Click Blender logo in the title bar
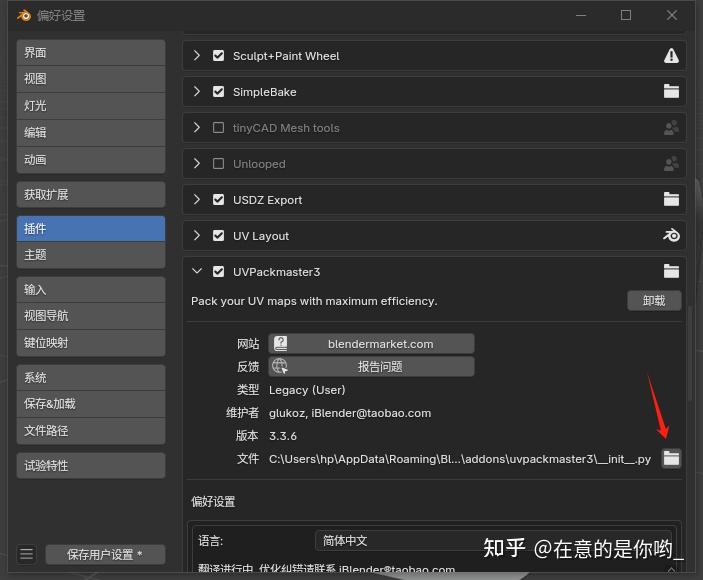Viewport: 703px width, 580px height. coord(24,16)
